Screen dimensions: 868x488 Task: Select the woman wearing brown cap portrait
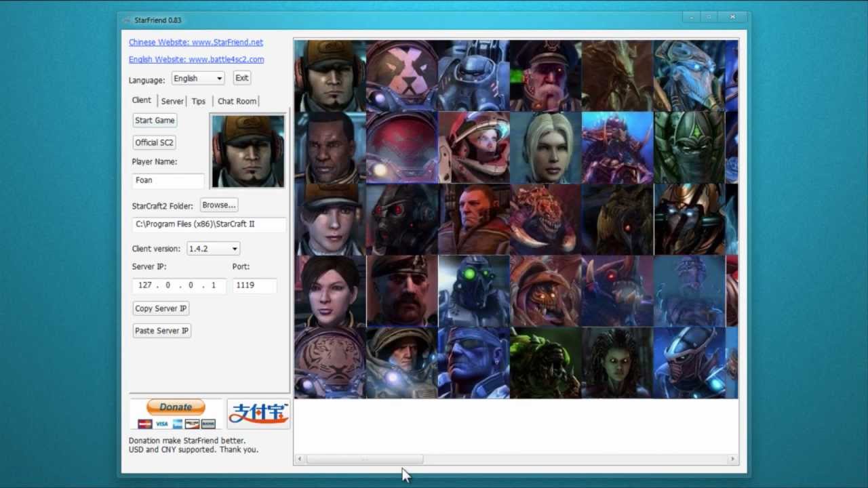point(330,219)
